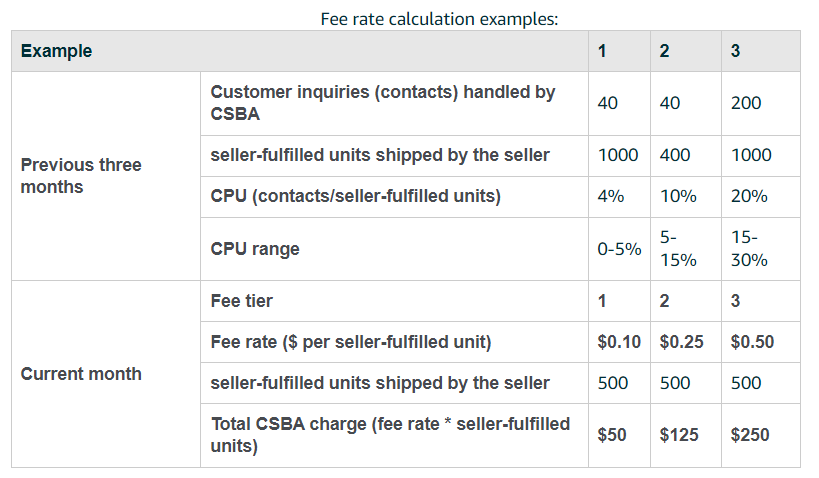This screenshot has height=478, width=819.
Task: Click the "CPU range" row label
Action: click(x=254, y=249)
